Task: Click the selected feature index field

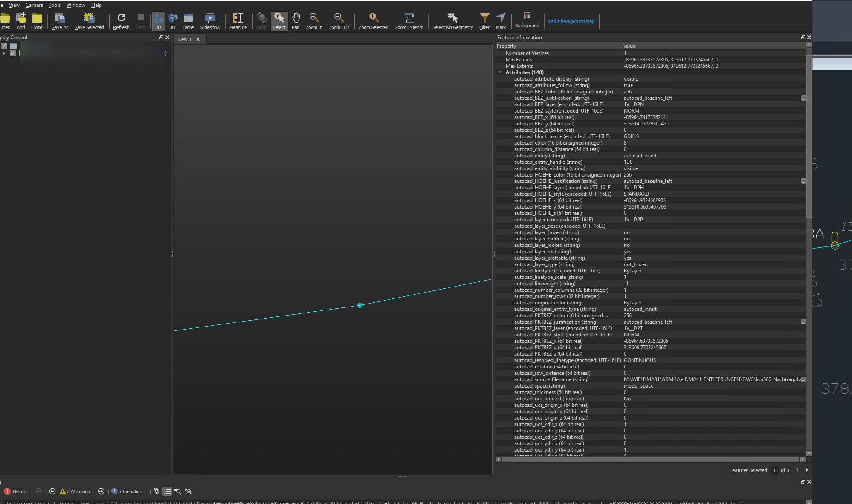Action: 774,470
